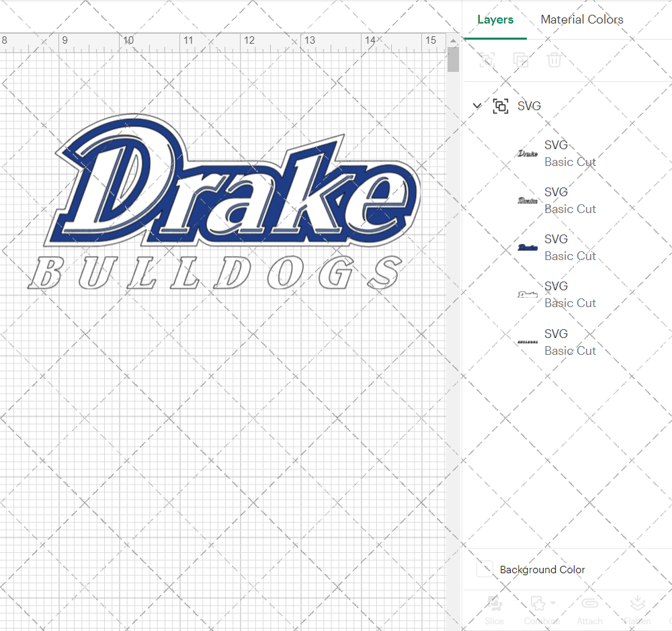Select the Bulldogs text layer thumbnail
Image resolution: width=672 pixels, height=631 pixels.
tap(527, 342)
